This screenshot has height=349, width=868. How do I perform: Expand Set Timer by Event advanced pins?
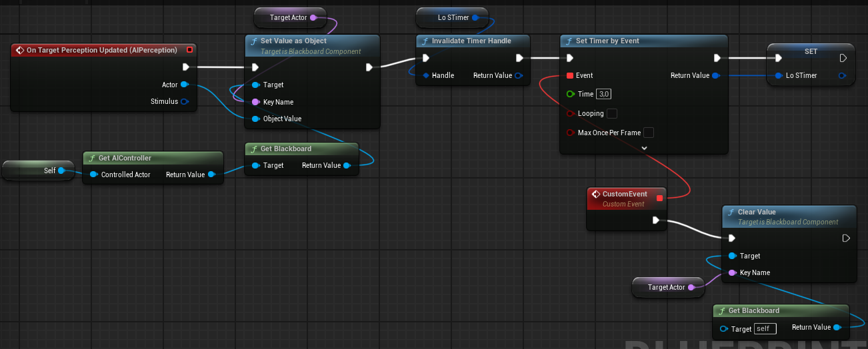(x=644, y=147)
